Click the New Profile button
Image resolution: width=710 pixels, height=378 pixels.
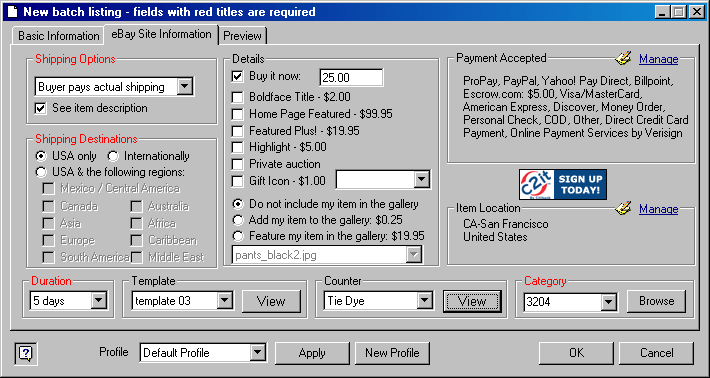point(392,353)
